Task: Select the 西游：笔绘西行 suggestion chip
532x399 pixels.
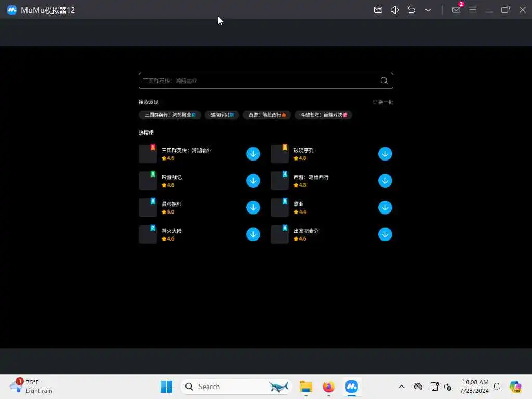Action: click(x=267, y=115)
